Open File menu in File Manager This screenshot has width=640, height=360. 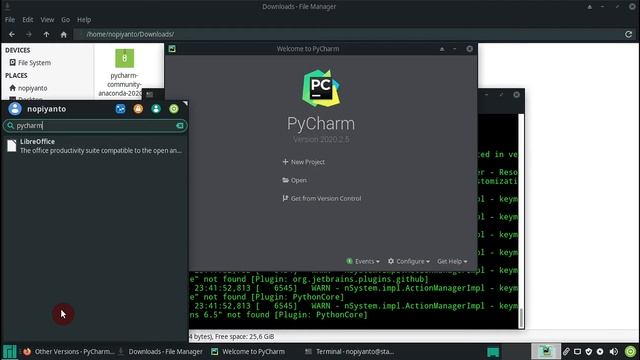10,20
